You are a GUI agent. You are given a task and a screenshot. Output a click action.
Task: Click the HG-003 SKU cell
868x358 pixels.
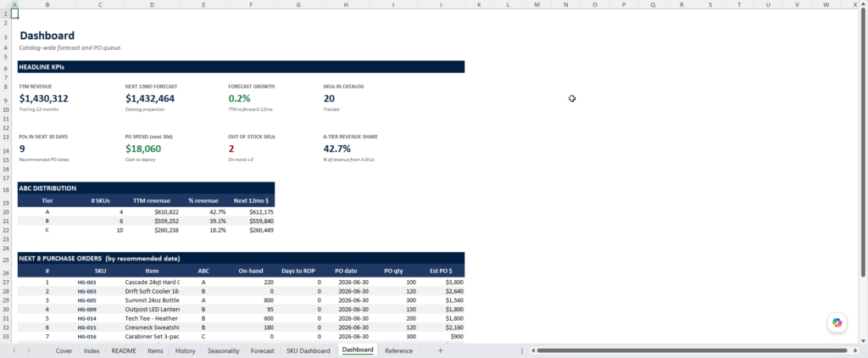100,291
